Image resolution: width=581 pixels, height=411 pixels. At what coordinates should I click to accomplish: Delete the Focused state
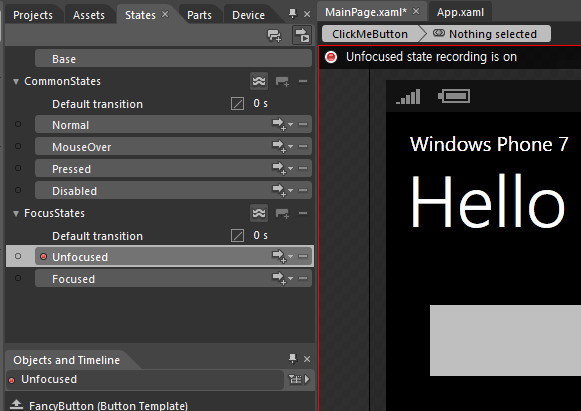(303, 278)
